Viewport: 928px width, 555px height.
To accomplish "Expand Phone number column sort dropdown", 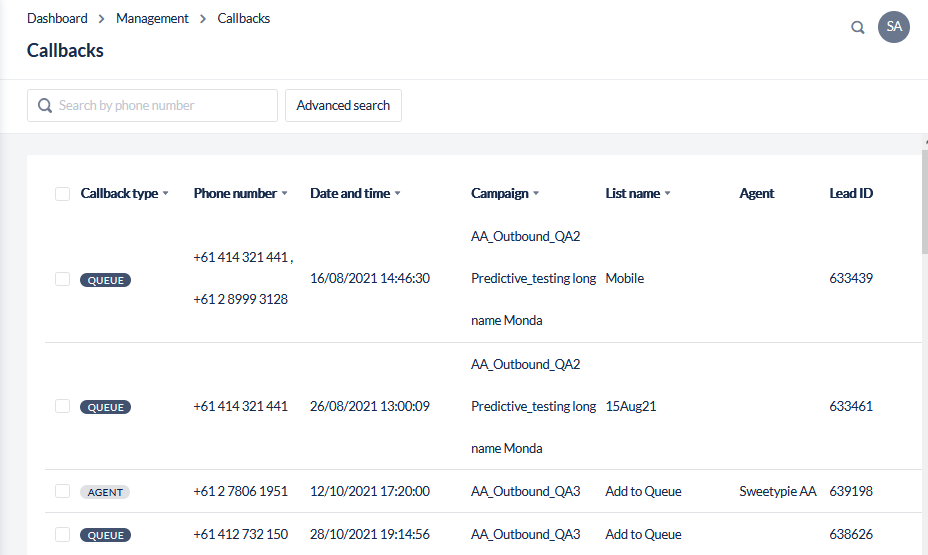I will pos(284,194).
